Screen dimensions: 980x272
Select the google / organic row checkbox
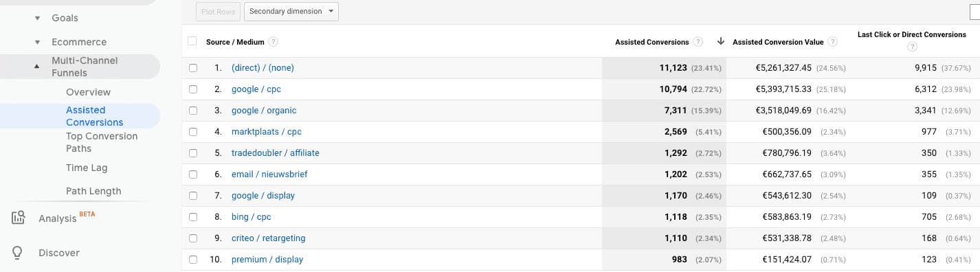pos(193,111)
